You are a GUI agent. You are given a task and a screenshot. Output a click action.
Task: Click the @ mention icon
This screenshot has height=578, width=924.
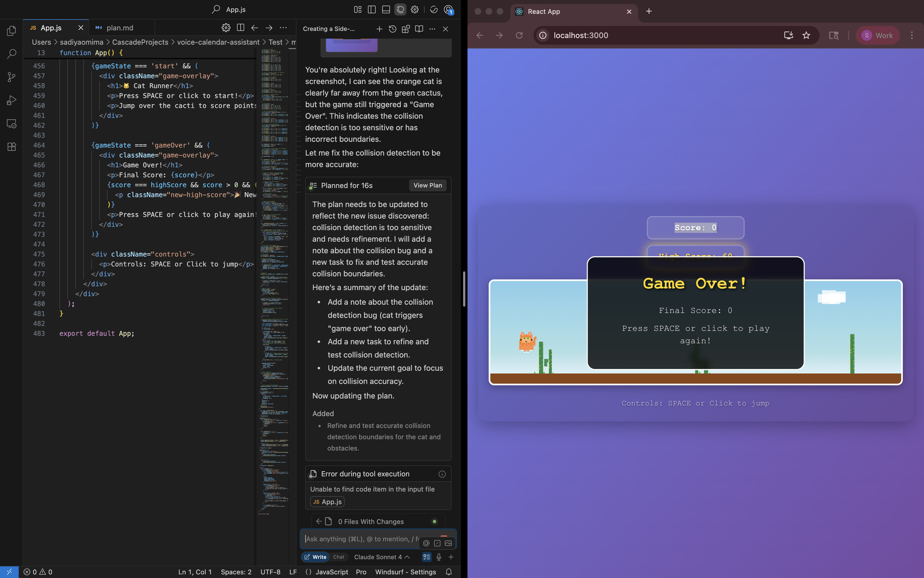pyautogui.click(x=426, y=543)
